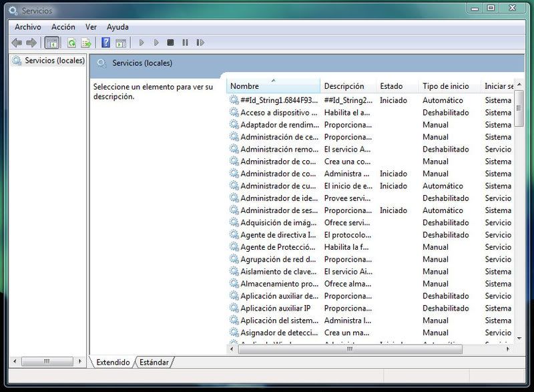
Task: Select the Extendido tab
Action: coord(113,362)
